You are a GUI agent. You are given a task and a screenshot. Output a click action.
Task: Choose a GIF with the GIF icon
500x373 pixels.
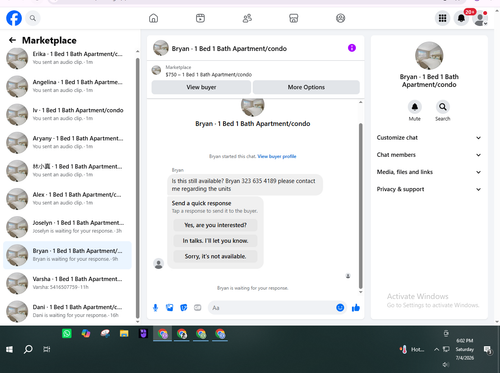click(198, 308)
